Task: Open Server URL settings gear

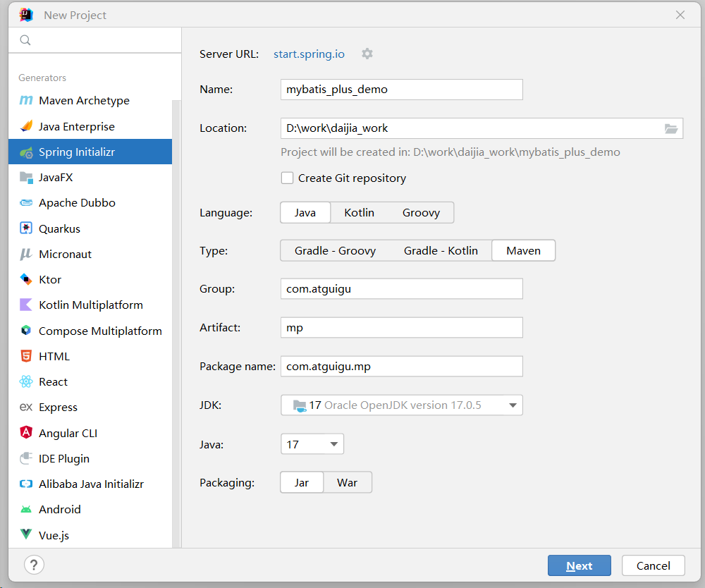Action: 367,54
